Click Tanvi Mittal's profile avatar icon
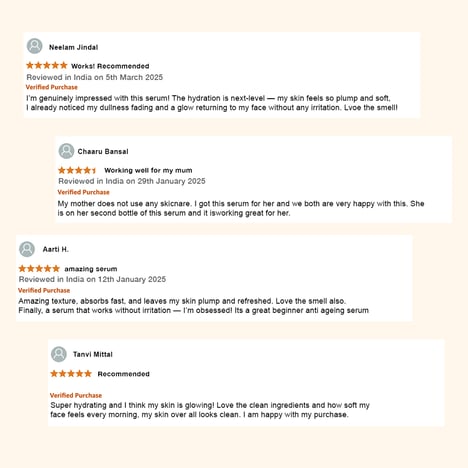Viewport: 468px width, 468px height. [x=59, y=354]
